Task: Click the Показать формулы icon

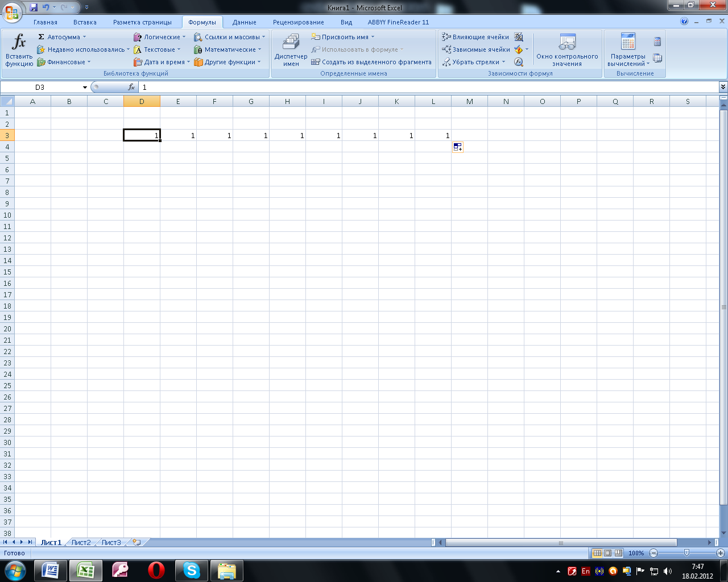Action: pos(519,37)
